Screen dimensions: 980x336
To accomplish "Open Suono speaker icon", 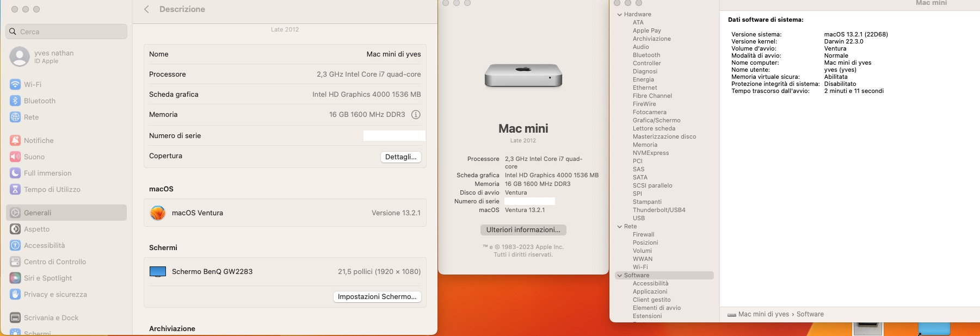I will coord(15,157).
